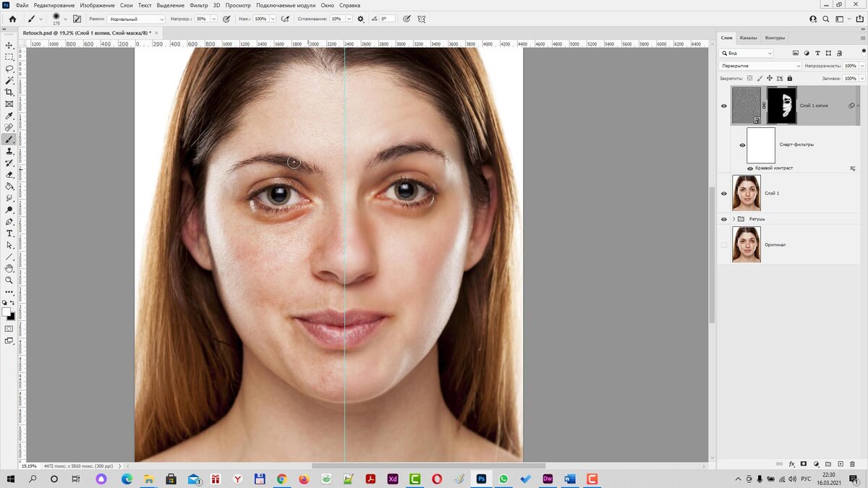The image size is (868, 488).
Task: Select the Healing Brush tool
Action: [9, 127]
